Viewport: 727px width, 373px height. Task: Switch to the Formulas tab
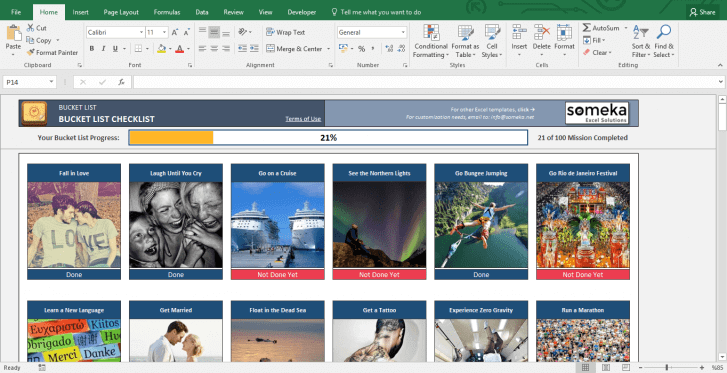[167, 12]
